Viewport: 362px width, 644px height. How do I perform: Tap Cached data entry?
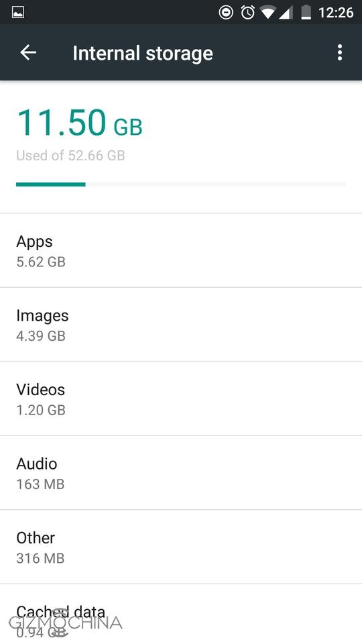point(181,614)
